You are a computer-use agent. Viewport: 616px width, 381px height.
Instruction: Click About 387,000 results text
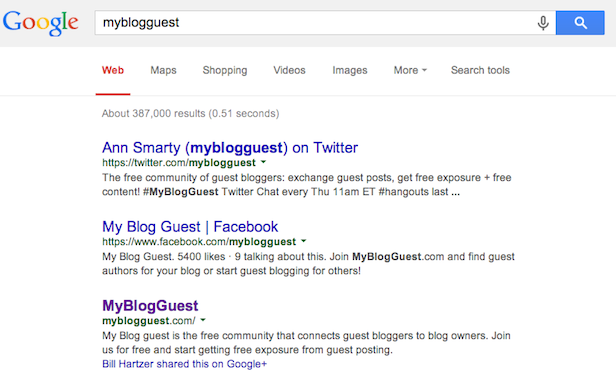191,114
